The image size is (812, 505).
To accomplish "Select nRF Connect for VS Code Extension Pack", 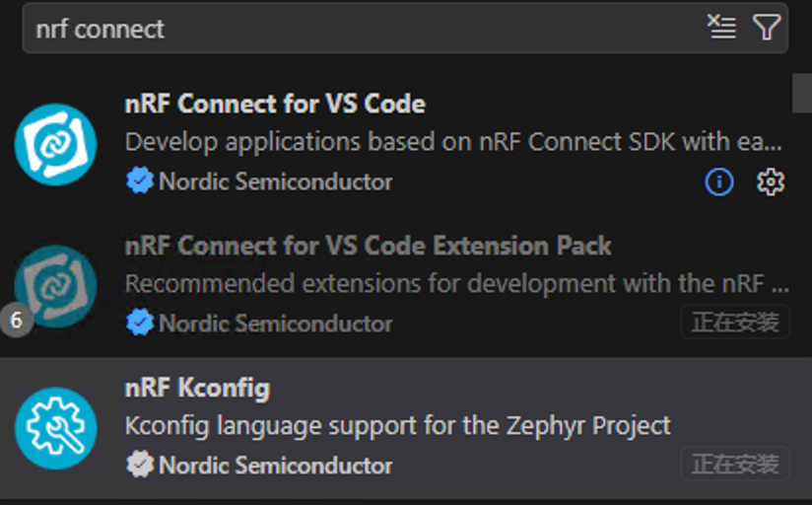I will click(368, 246).
